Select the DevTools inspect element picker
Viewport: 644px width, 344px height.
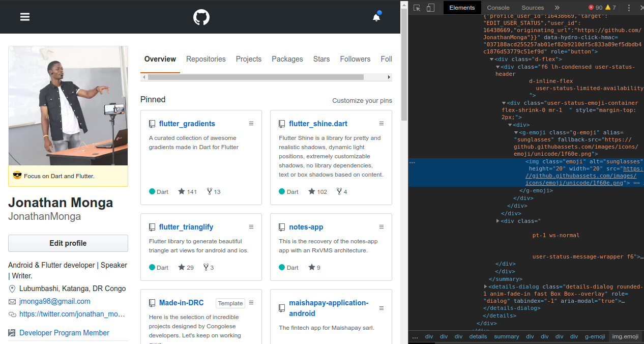click(x=417, y=8)
